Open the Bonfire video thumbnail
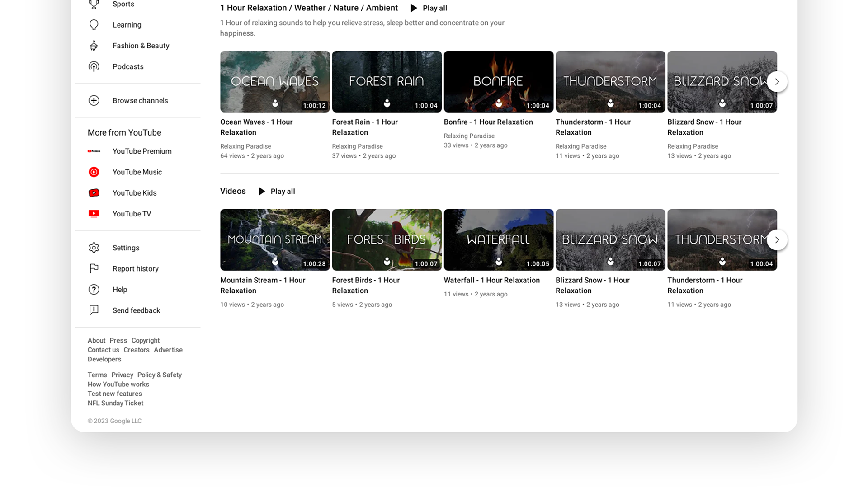The image size is (868, 488). (498, 81)
